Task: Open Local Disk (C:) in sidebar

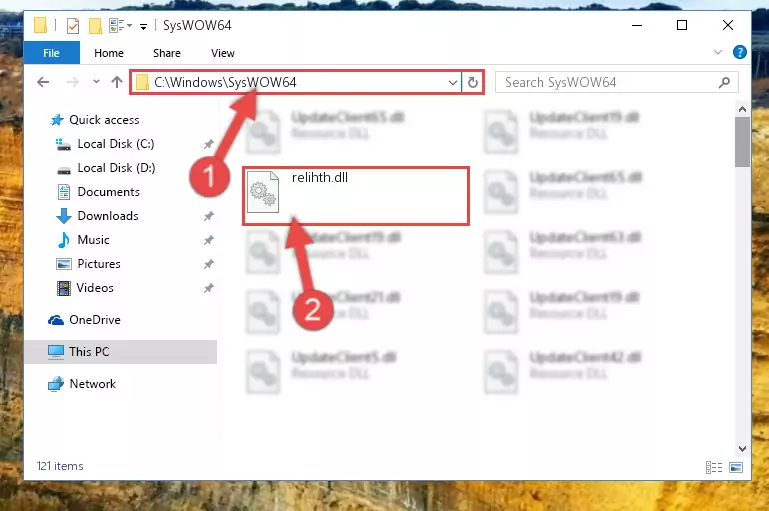Action: click(x=116, y=144)
